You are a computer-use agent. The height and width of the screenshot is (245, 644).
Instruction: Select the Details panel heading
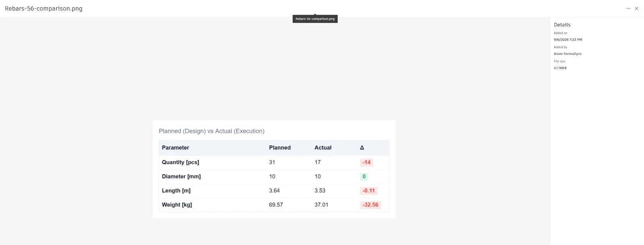tap(562, 25)
